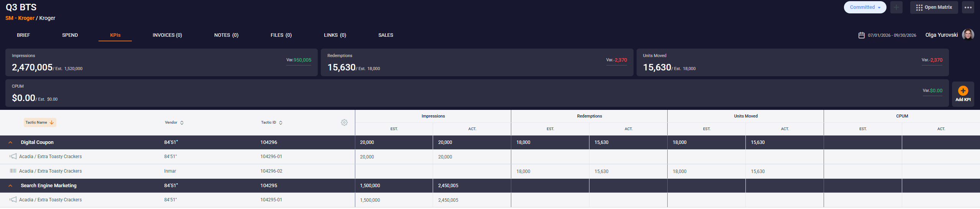Image resolution: width=980 pixels, height=209 pixels.
Task: Open the INVOICES (0) tab
Action: pyautogui.click(x=167, y=35)
